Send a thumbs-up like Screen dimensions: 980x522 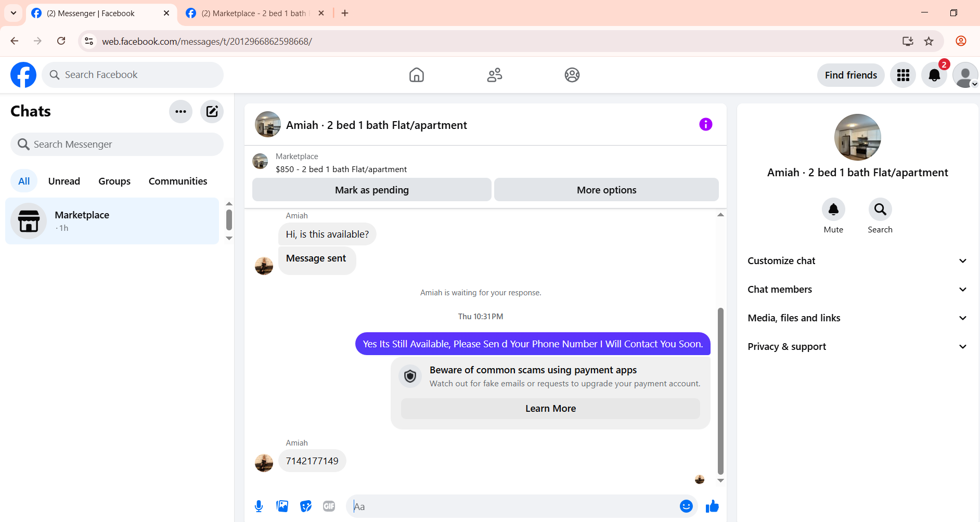[x=712, y=506]
